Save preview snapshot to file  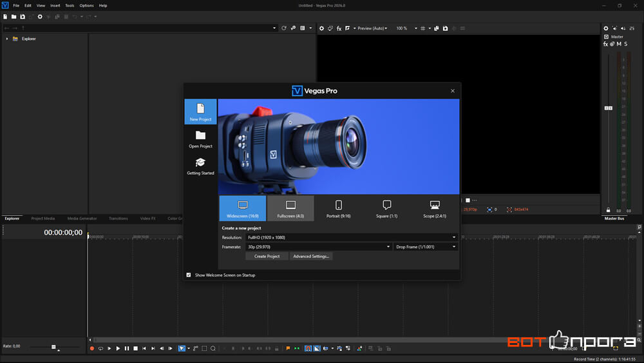click(x=445, y=28)
